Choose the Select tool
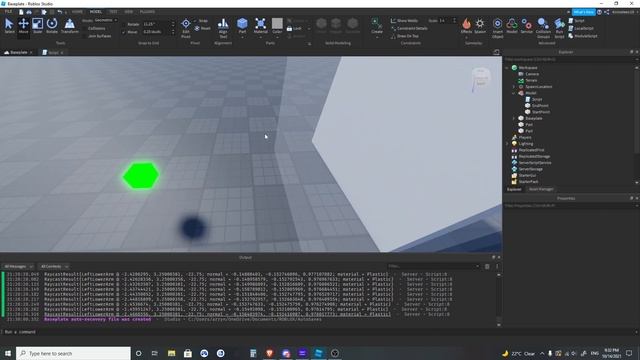This screenshot has height=360, width=640. pyautogui.click(x=9, y=26)
